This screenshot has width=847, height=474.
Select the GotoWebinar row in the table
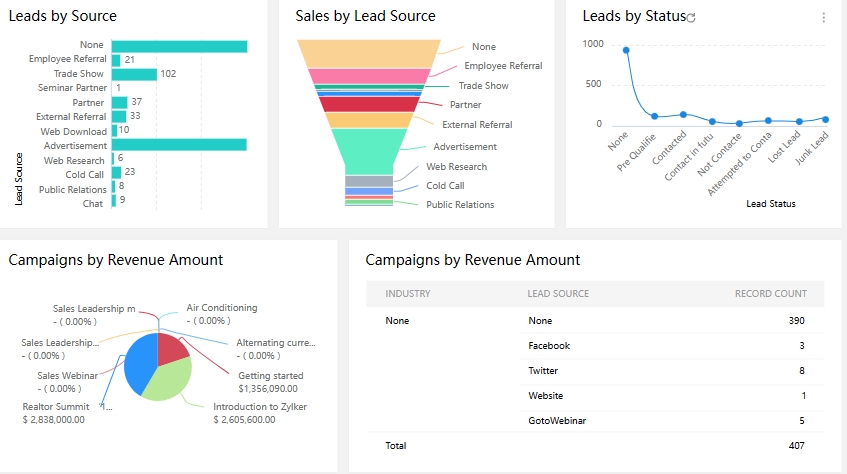click(x=556, y=421)
